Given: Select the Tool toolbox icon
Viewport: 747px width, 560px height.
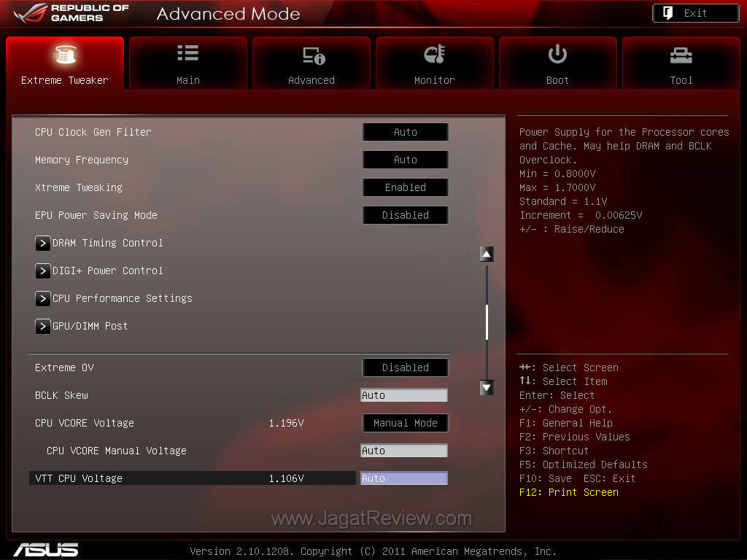Looking at the screenshot, I should point(681,55).
